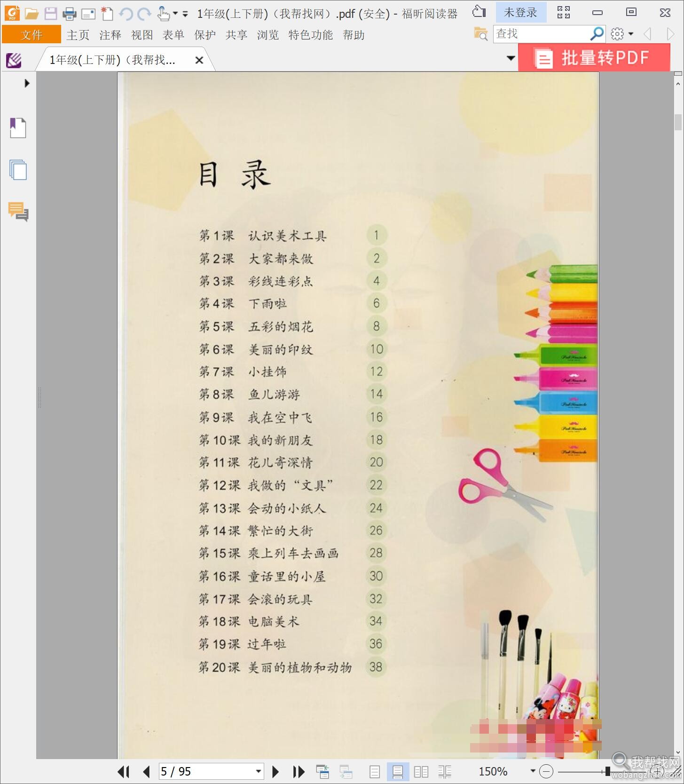Viewport: 684px width, 784px height.
Task: Click the scrollbar up arrow
Action: [678, 84]
